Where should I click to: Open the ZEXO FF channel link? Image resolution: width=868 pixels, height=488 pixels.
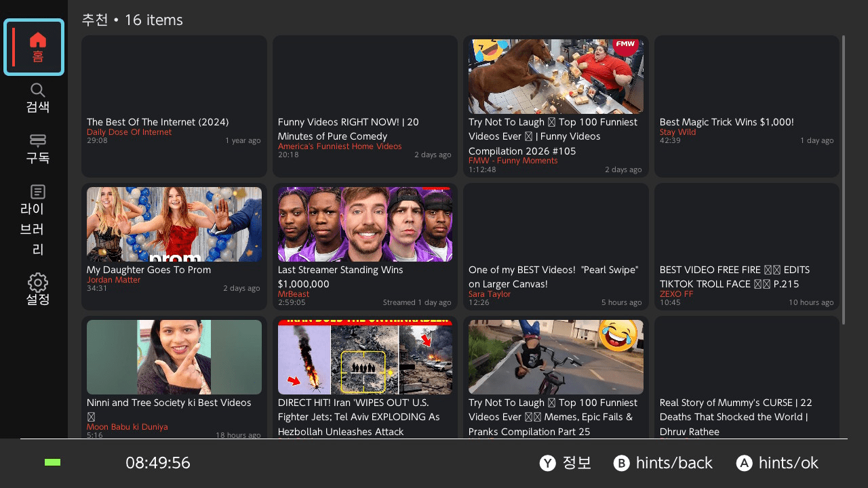click(677, 294)
